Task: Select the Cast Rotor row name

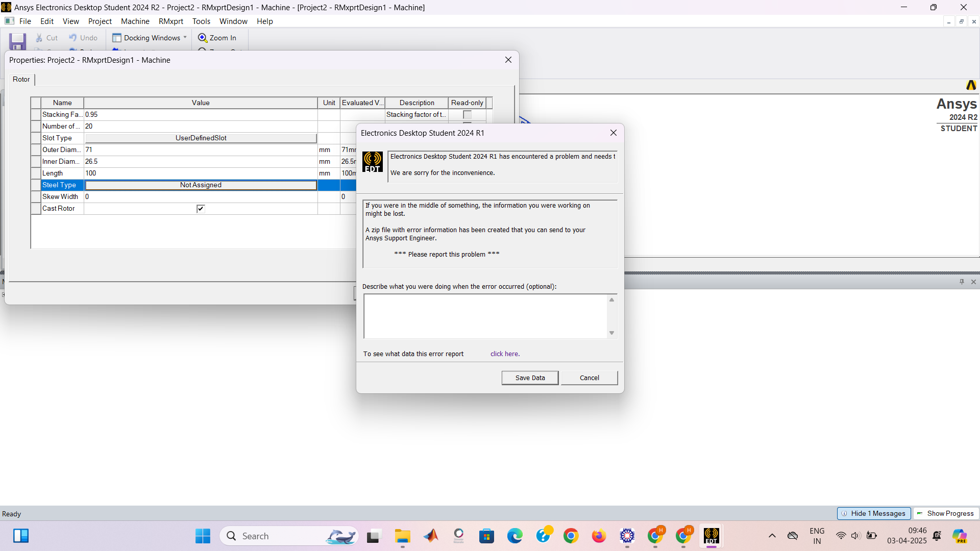Action: pyautogui.click(x=62, y=209)
